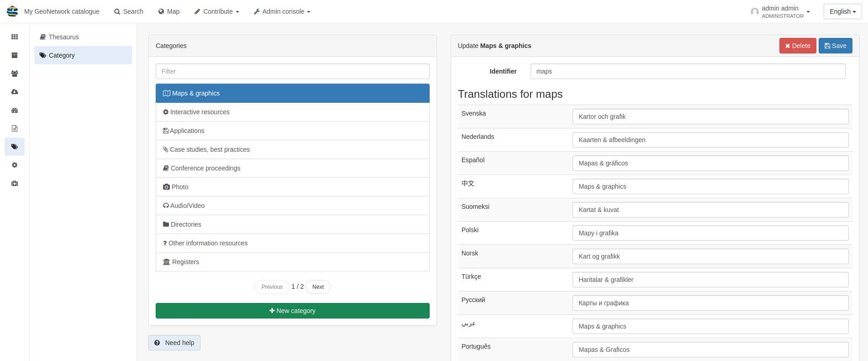Image resolution: width=868 pixels, height=361 pixels.
Task: Edit the Suomeksi translation field
Action: click(710, 210)
